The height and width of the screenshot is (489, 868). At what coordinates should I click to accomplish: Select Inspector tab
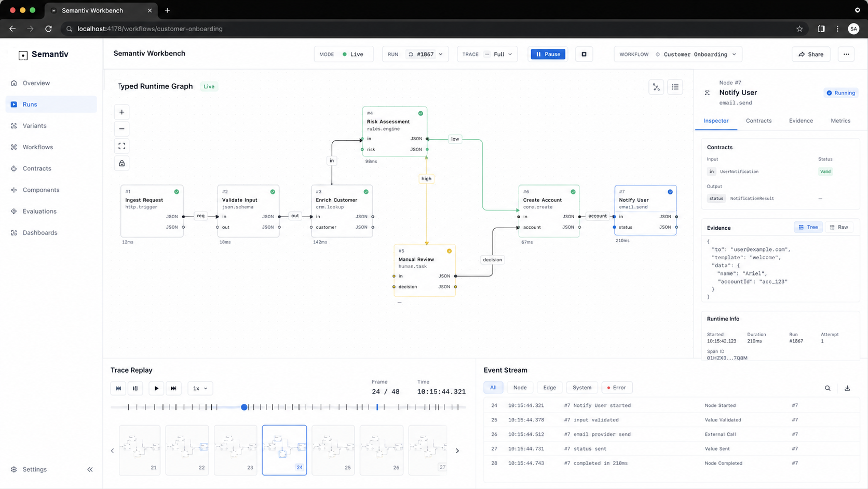click(716, 121)
